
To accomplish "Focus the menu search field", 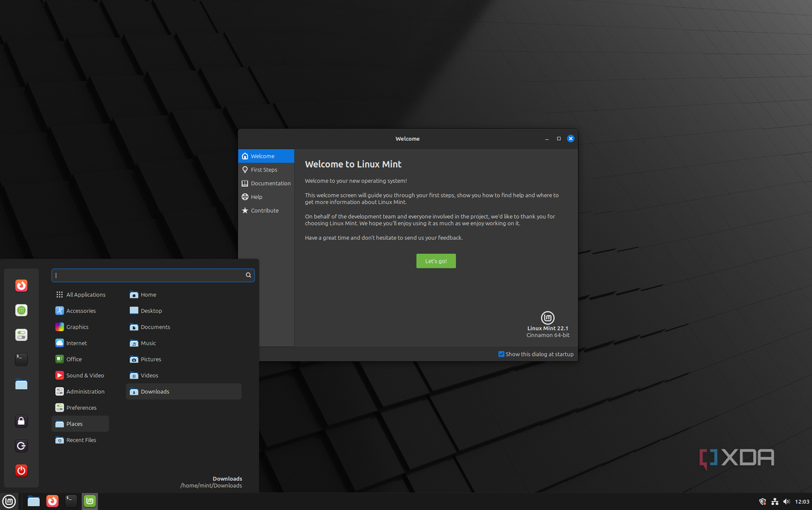I will (x=153, y=275).
